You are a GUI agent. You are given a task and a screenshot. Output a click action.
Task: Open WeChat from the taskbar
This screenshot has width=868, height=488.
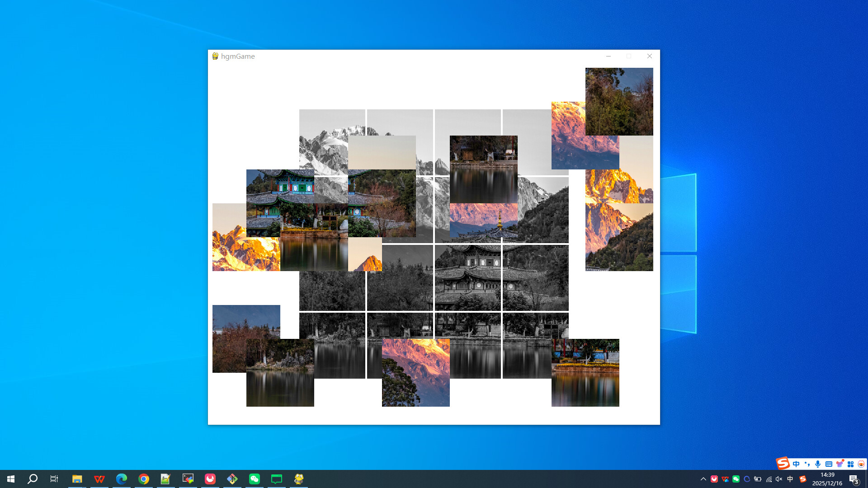click(254, 479)
